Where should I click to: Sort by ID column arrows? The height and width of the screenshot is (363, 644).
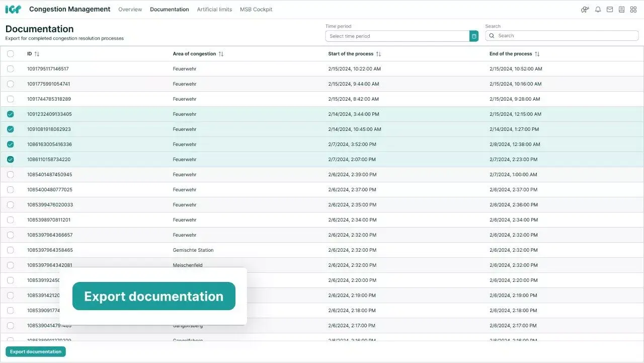(x=37, y=54)
